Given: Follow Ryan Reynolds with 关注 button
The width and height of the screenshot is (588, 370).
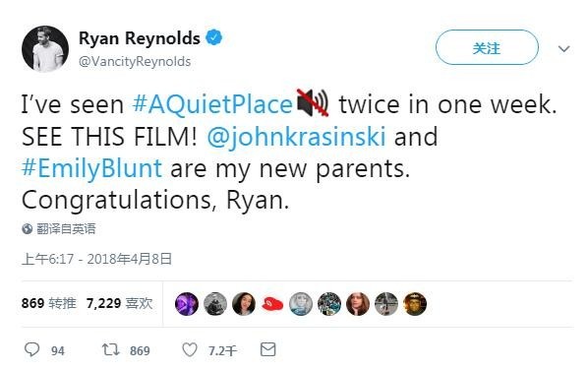Looking at the screenshot, I should coord(487,47).
